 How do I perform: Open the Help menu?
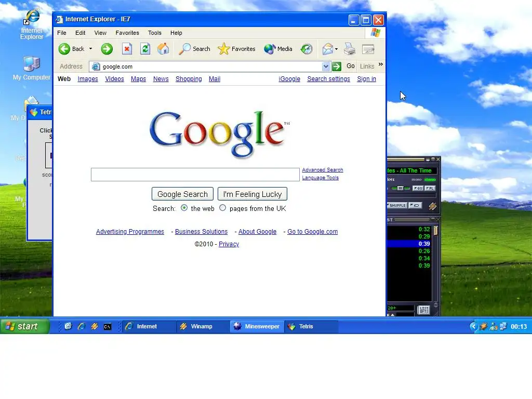[176, 33]
